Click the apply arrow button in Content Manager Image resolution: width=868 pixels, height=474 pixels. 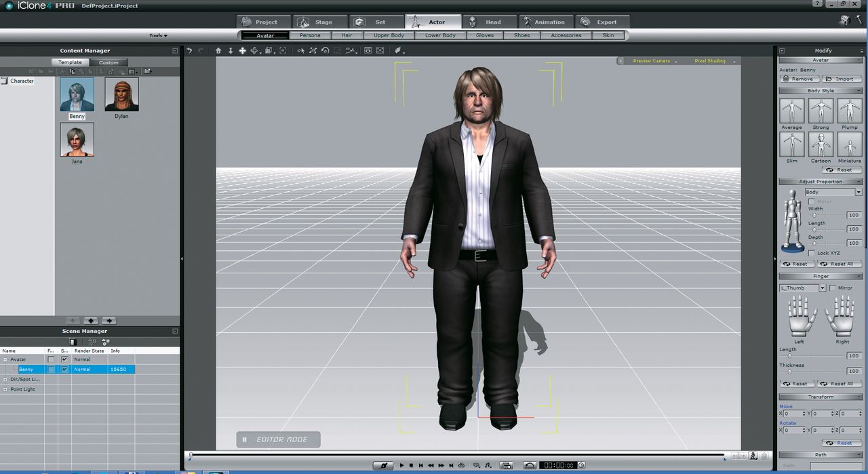point(108,321)
